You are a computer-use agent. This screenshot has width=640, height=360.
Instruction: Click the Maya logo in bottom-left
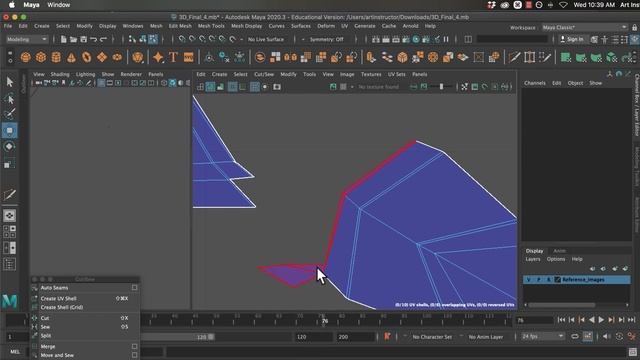pos(10,301)
